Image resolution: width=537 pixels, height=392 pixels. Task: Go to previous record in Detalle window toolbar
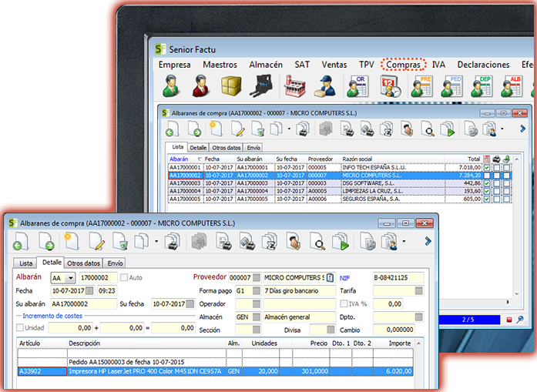[x=22, y=241]
